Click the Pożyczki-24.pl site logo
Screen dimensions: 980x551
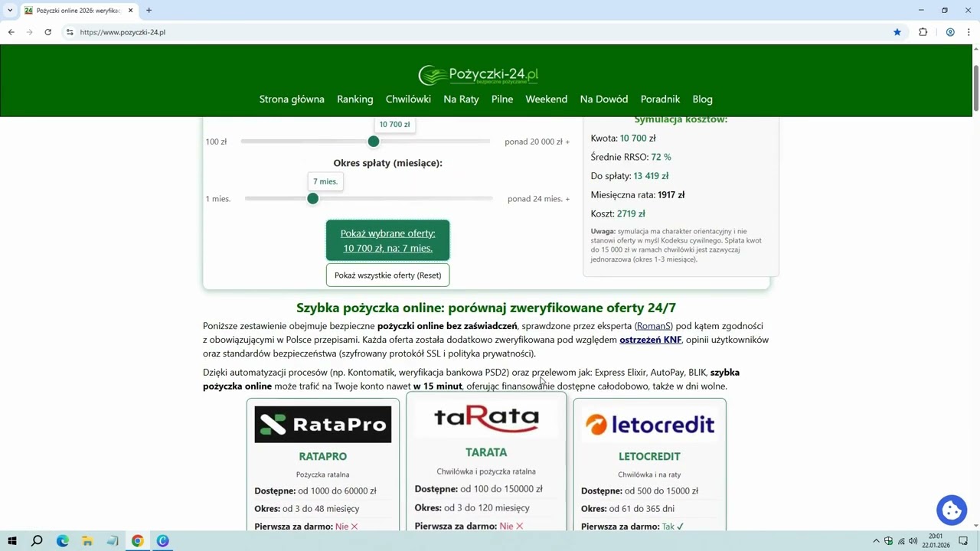tap(479, 75)
